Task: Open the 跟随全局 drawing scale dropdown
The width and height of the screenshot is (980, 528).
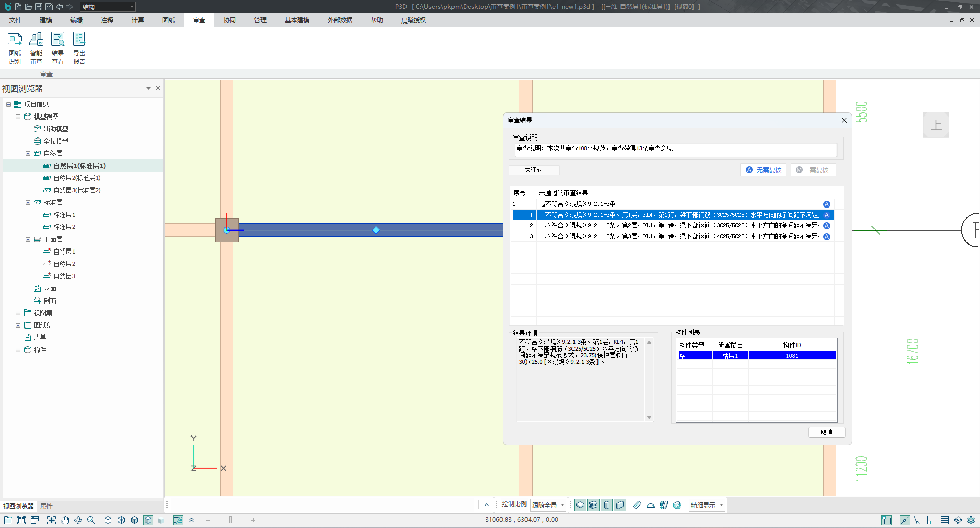Action: [548, 505]
